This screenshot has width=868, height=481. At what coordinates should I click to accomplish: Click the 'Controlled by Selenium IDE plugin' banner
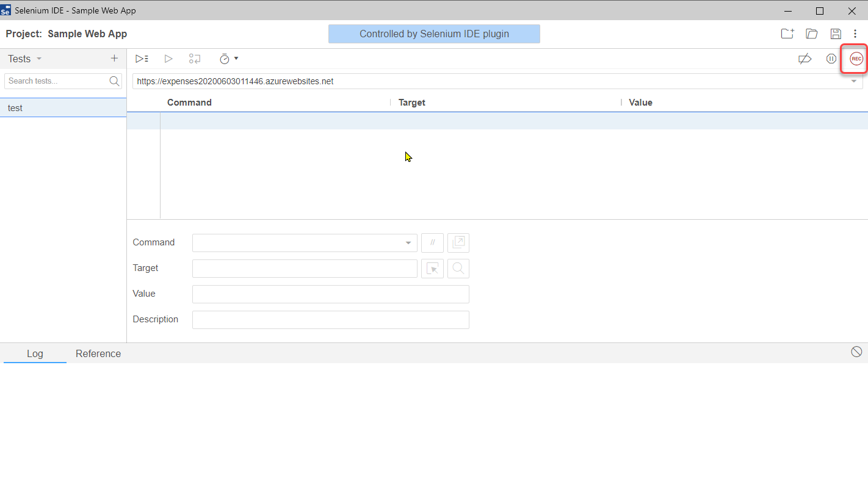(434, 34)
